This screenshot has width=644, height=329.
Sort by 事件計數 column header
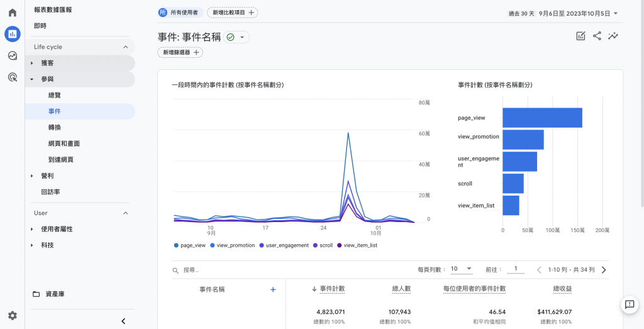coord(332,289)
